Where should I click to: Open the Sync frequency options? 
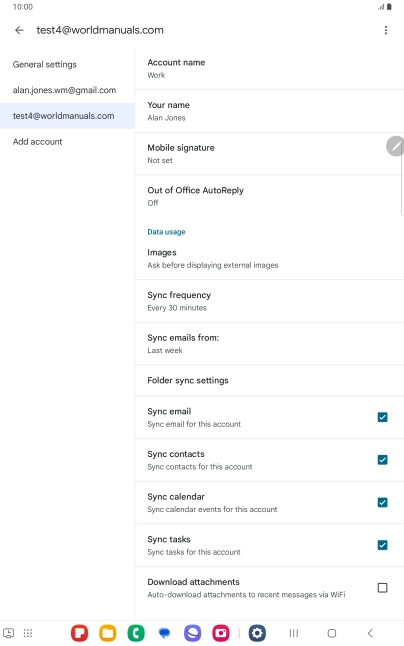269,301
